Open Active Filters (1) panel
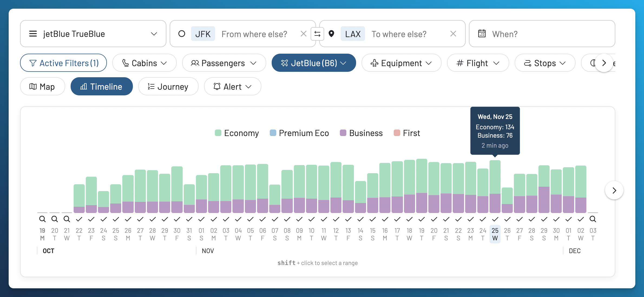 (x=64, y=63)
